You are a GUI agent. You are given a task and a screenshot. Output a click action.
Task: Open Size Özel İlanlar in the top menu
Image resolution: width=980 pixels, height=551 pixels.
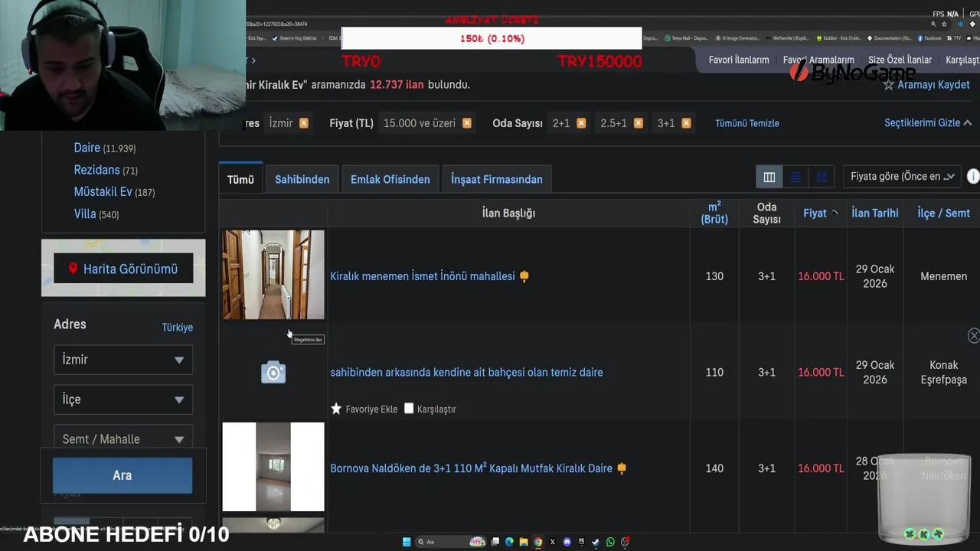(x=900, y=60)
